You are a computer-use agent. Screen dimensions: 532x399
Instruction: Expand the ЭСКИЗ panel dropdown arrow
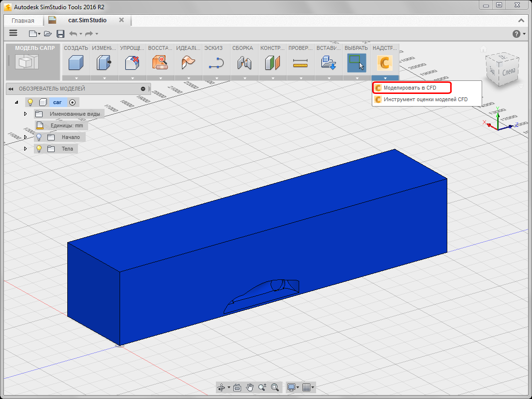point(217,78)
